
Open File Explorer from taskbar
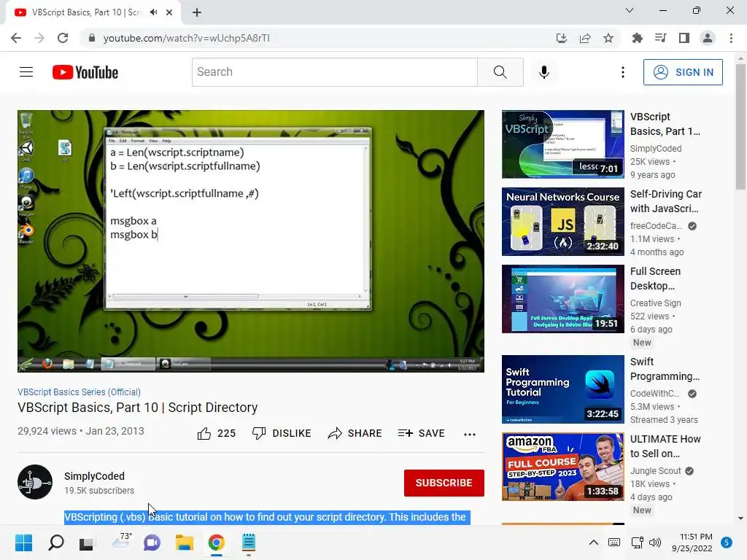(x=185, y=542)
